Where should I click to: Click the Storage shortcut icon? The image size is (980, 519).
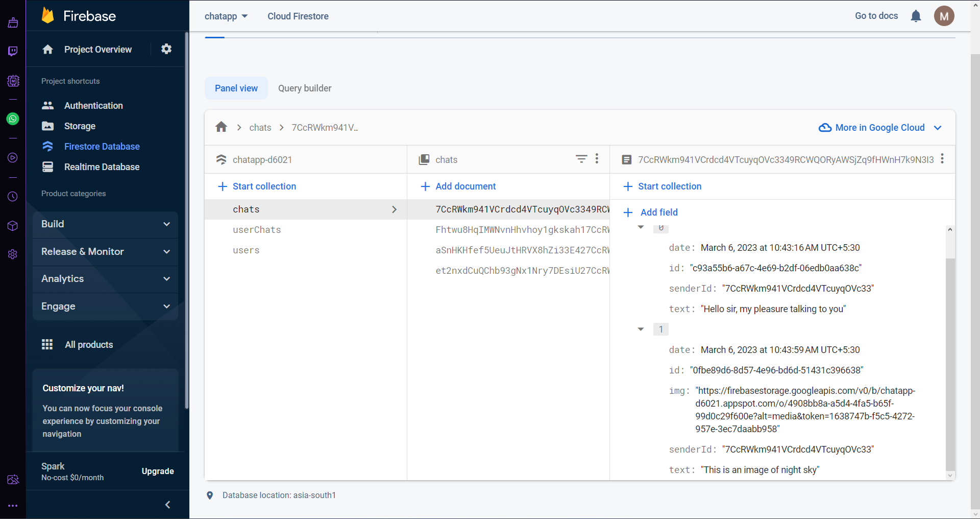(47, 126)
